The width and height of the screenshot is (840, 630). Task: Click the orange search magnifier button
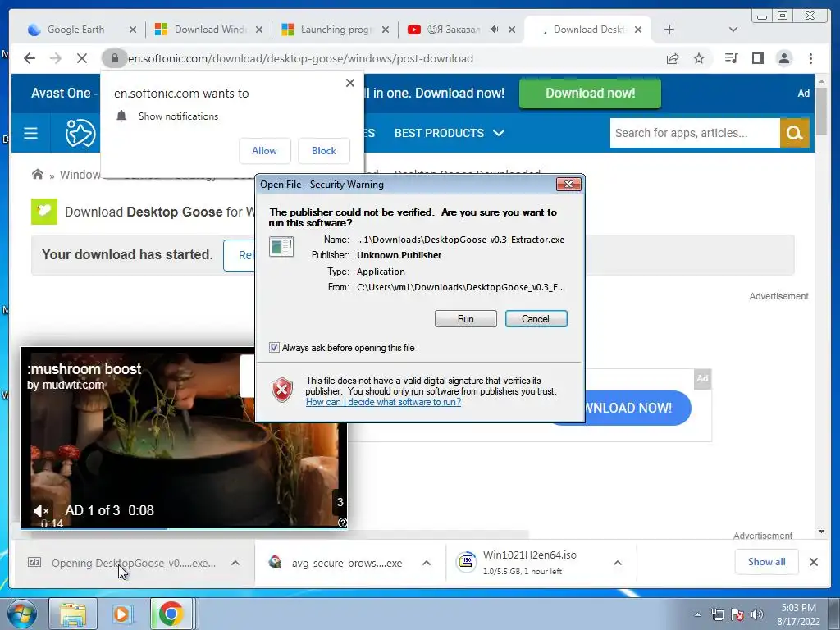794,133
